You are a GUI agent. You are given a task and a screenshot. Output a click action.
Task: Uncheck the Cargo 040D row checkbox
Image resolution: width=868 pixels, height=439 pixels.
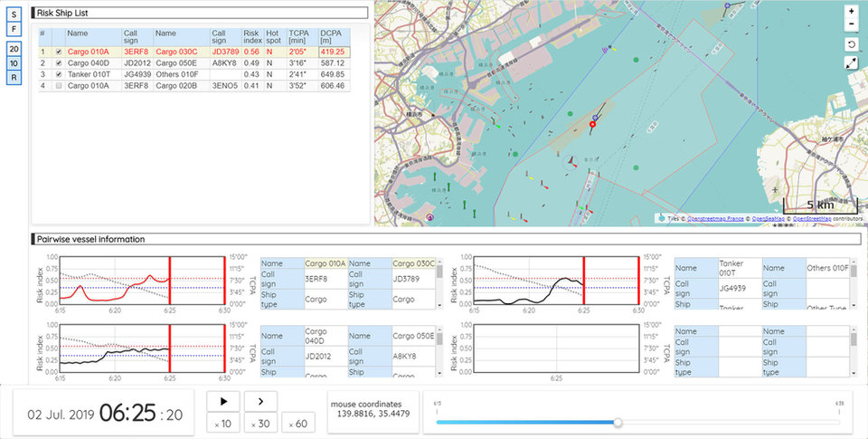point(59,63)
